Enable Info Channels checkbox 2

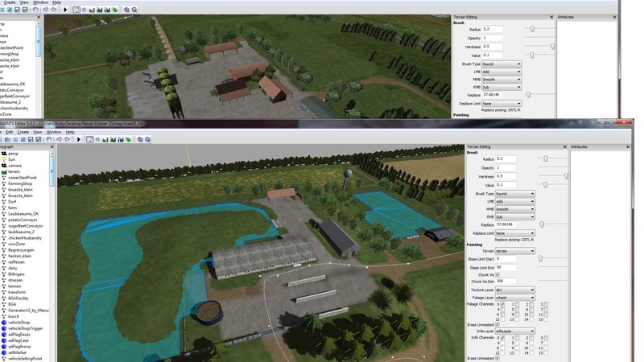(531, 338)
